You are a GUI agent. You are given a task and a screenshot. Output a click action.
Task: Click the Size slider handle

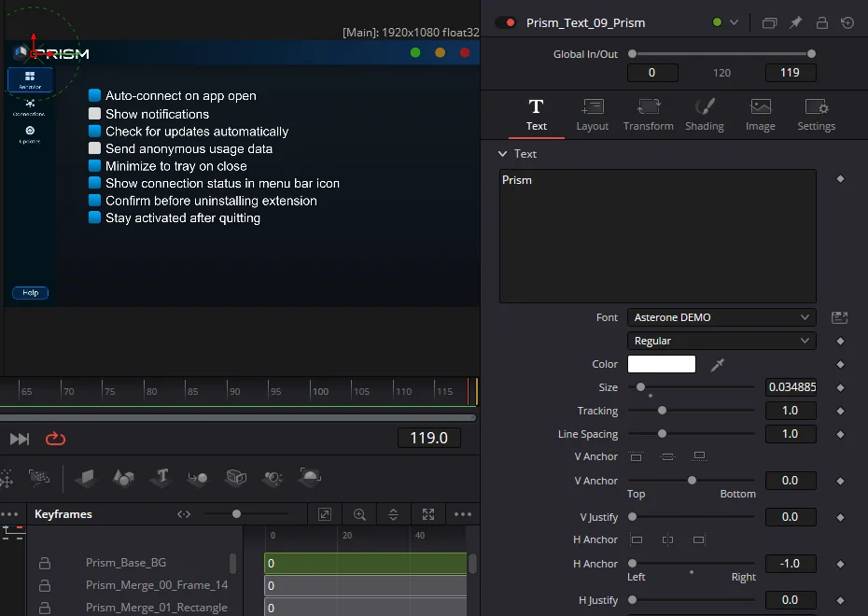tap(640, 387)
